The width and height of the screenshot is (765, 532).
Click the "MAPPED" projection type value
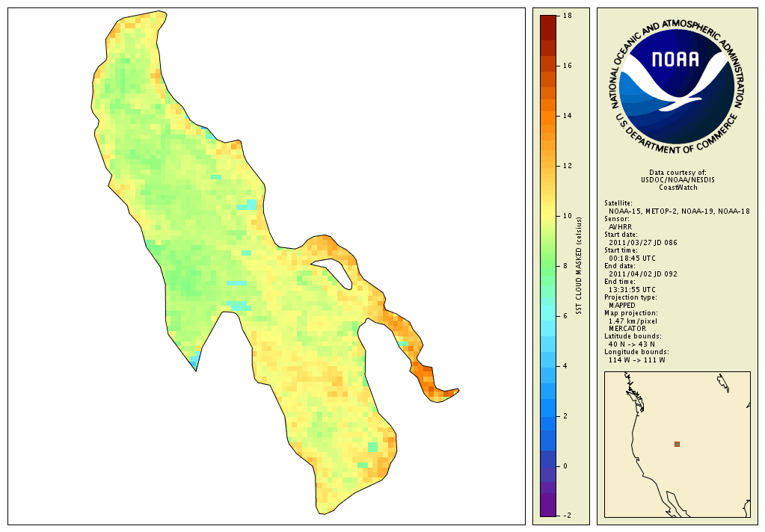622,306
